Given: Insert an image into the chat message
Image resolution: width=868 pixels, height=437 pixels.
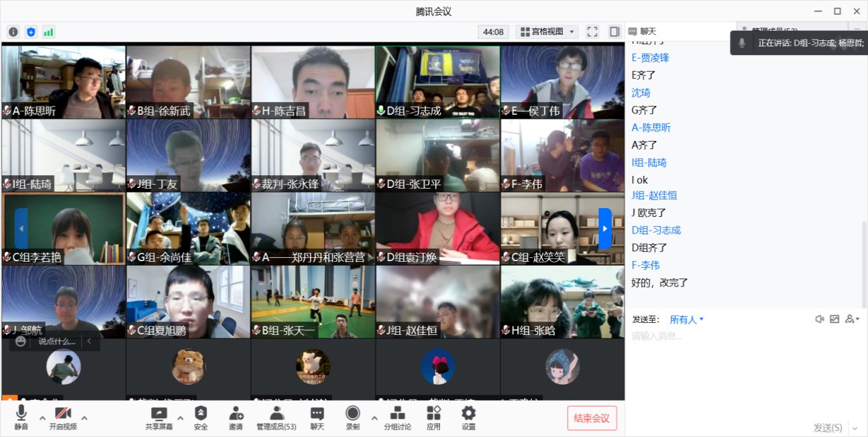Looking at the screenshot, I should (x=834, y=320).
